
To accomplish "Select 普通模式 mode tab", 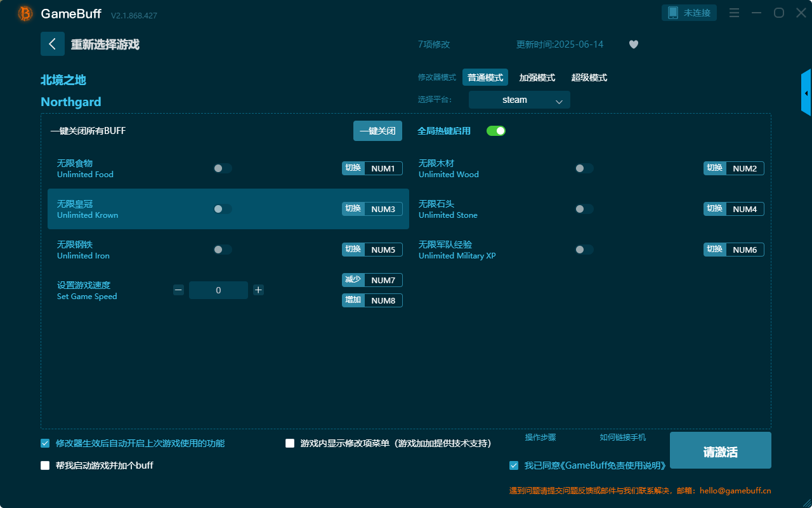I will coord(485,77).
